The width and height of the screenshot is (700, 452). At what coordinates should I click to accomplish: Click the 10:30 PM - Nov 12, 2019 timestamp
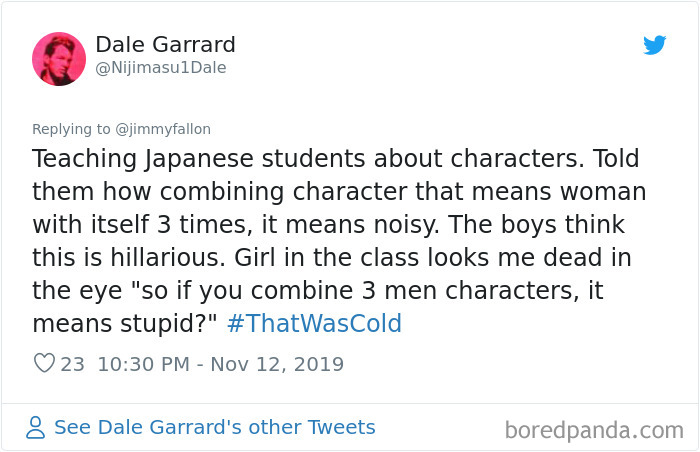point(221,364)
